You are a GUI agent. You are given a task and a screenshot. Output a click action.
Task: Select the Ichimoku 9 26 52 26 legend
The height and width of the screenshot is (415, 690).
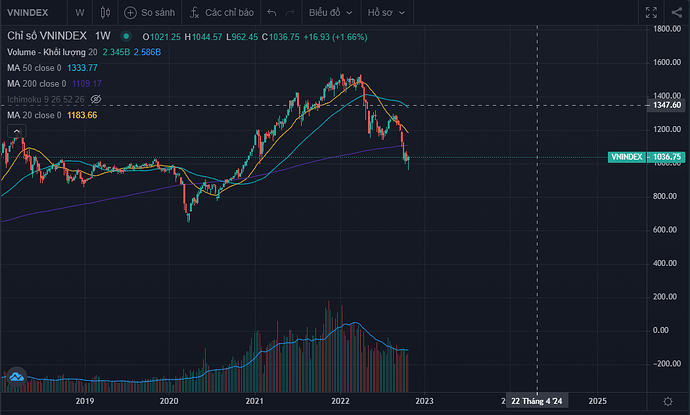click(46, 99)
